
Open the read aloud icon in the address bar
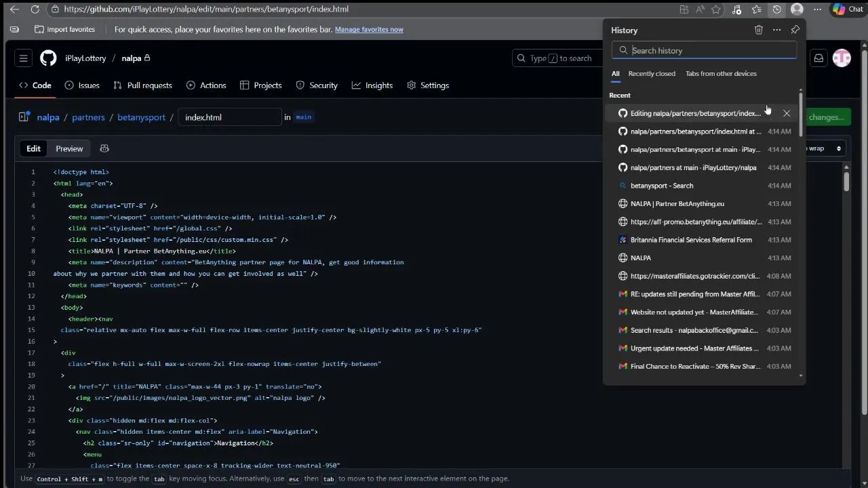coord(701,9)
